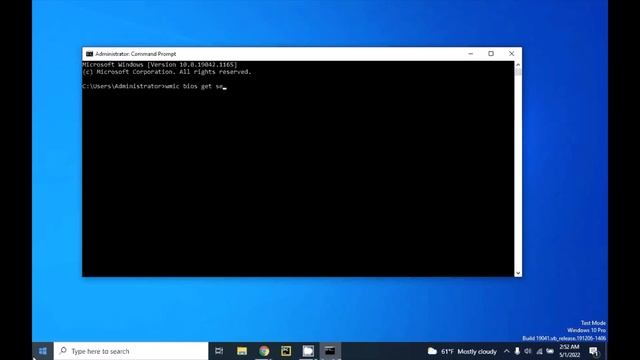Click the microphone tray icon
Image resolution: width=640 pixels, height=360 pixels.
[517, 351]
